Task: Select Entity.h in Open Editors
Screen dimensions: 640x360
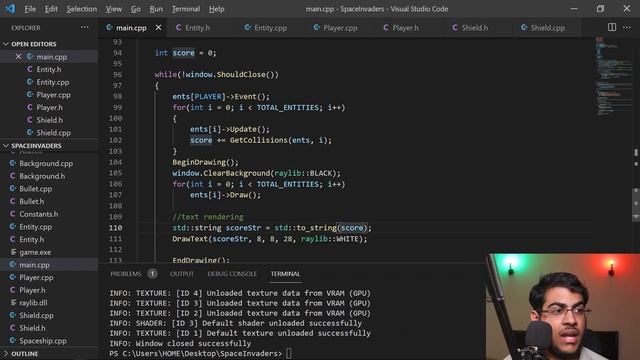Action: click(49, 69)
